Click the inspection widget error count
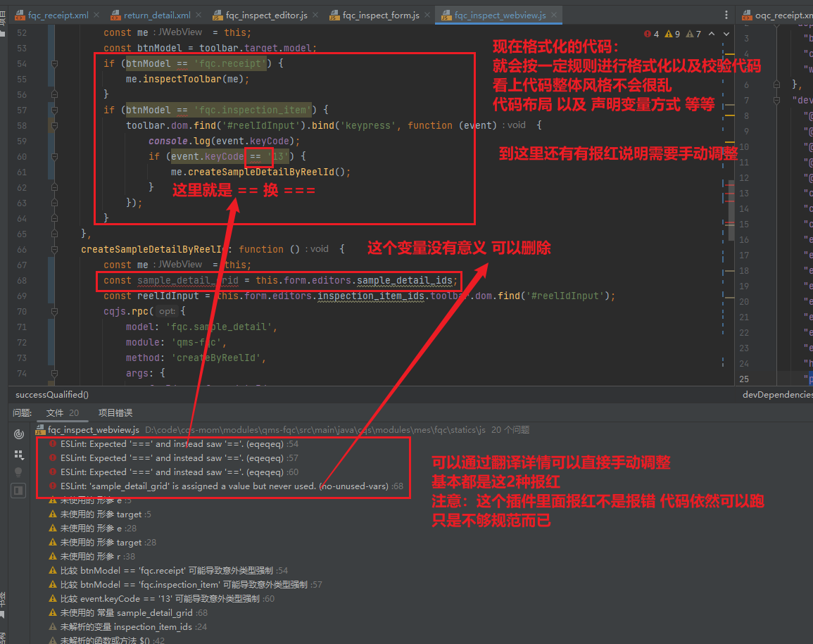 (x=652, y=34)
